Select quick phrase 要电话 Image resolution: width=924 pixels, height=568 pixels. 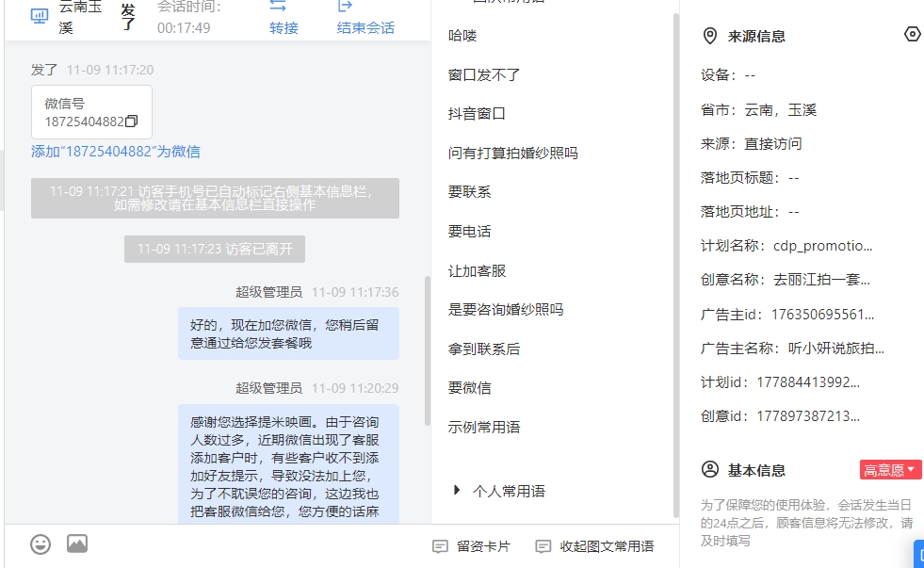coord(470,232)
